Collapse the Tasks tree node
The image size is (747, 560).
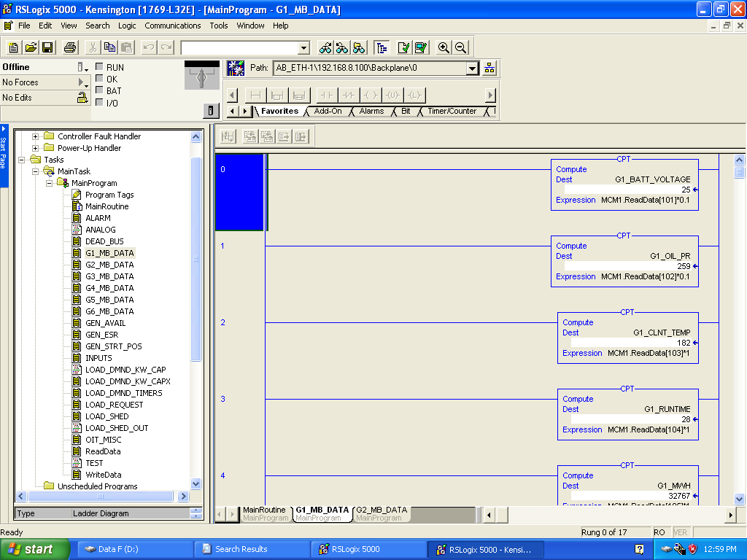21,160
